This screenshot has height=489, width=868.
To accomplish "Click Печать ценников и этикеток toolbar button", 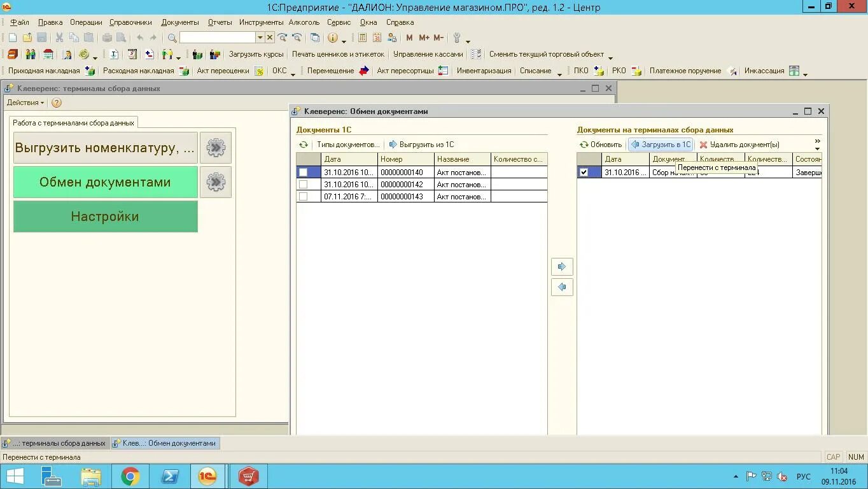I will click(x=338, y=54).
